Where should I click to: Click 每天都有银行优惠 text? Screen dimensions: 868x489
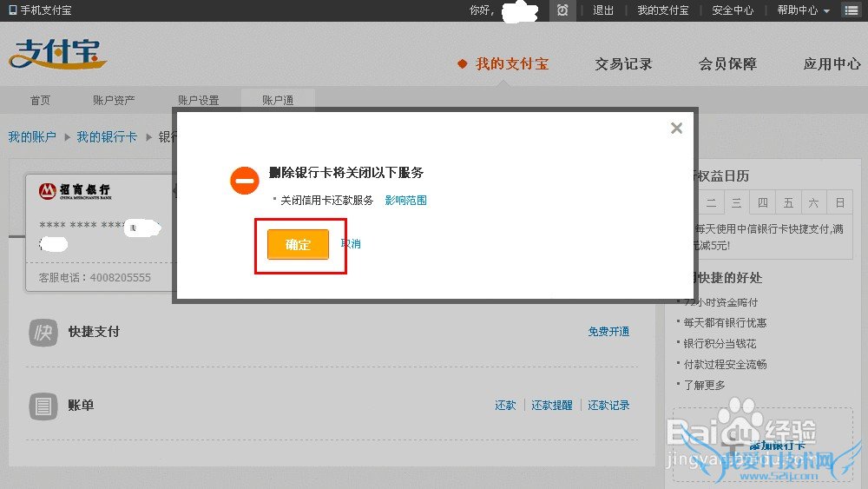[x=725, y=322]
